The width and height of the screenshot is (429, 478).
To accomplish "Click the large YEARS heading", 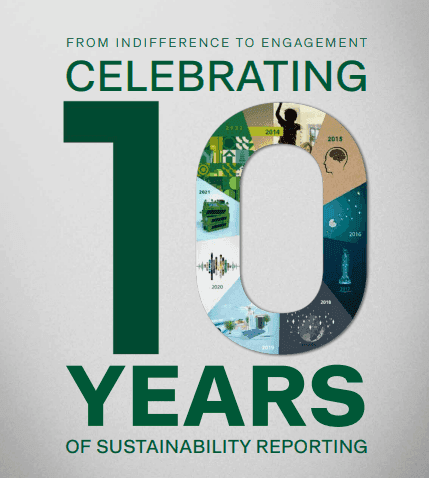I will 216,396.
